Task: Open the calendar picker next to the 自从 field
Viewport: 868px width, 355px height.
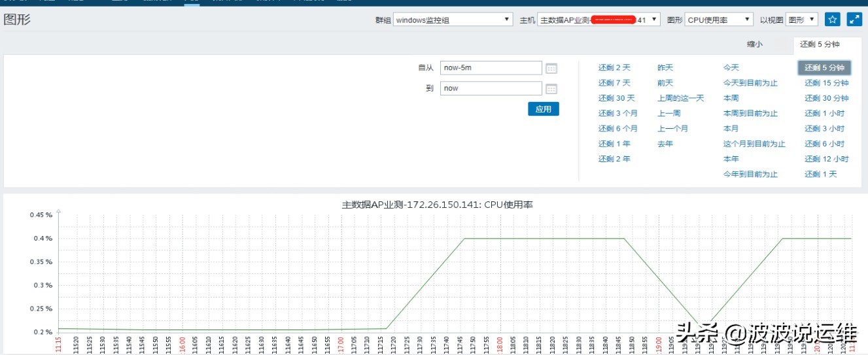Action: click(551, 68)
